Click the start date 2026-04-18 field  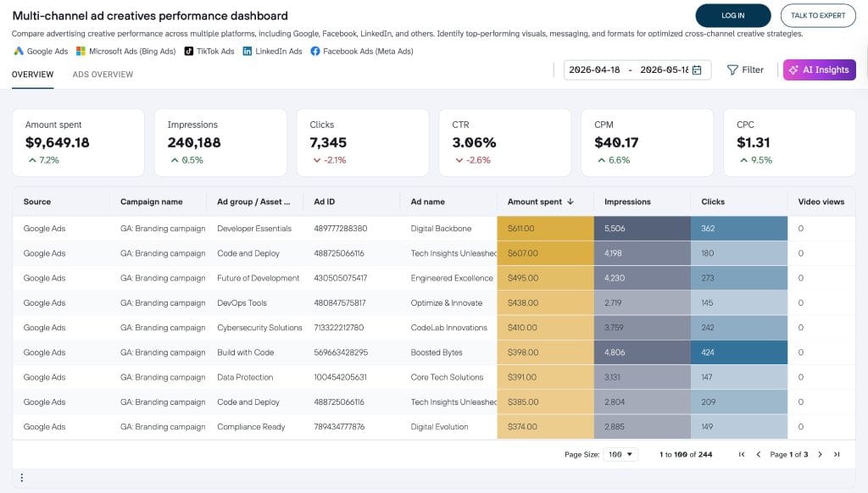(x=594, y=69)
